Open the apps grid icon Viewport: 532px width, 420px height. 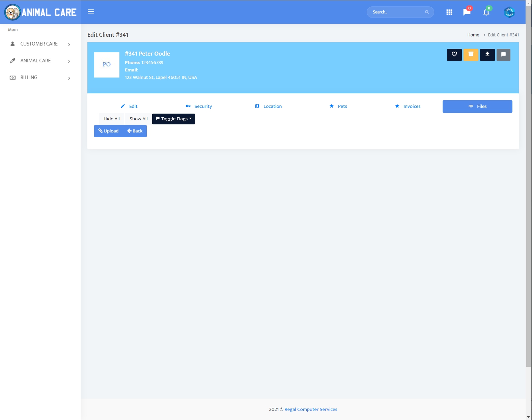click(x=449, y=12)
